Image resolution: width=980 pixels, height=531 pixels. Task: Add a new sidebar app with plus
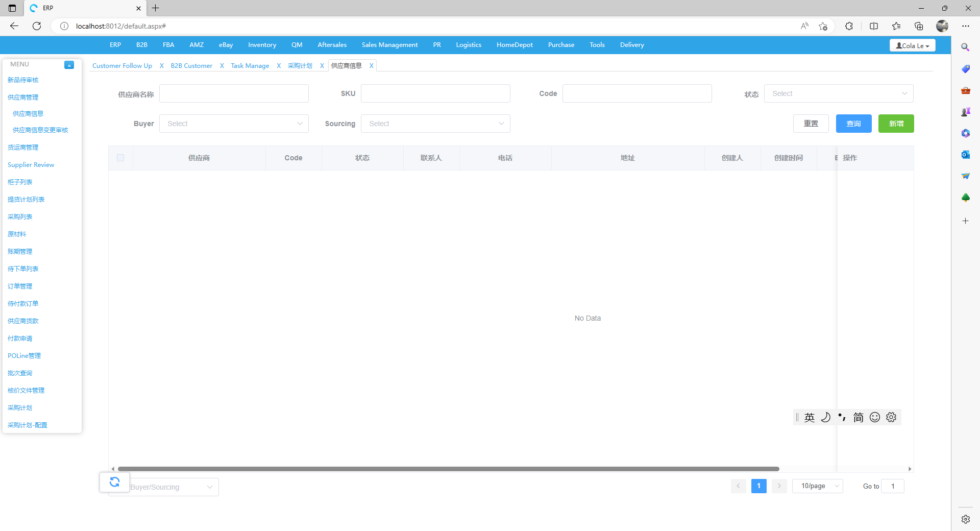(x=965, y=221)
